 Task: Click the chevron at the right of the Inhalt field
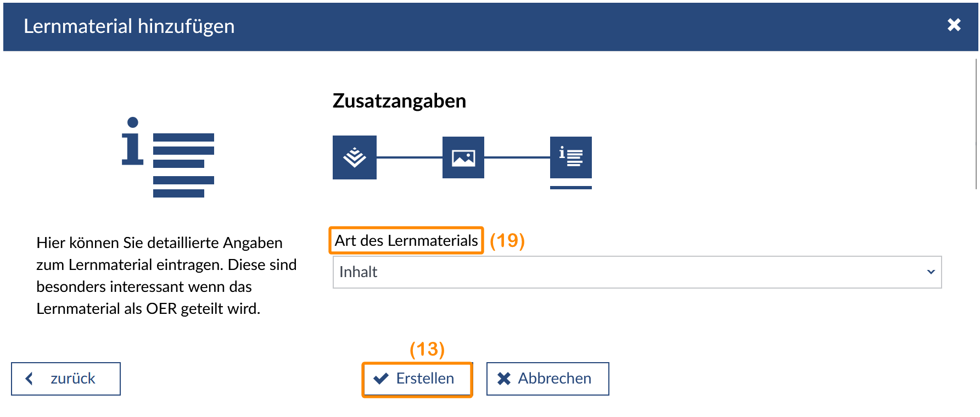(930, 272)
